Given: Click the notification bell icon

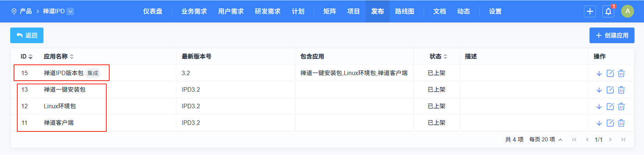Looking at the screenshot, I should coord(608,11).
